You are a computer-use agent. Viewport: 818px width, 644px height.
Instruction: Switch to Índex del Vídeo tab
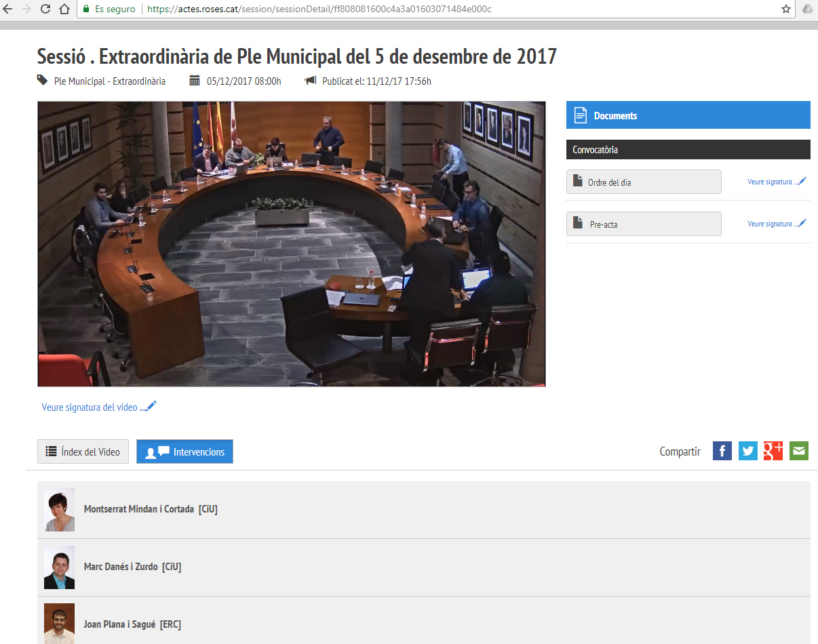tap(83, 452)
